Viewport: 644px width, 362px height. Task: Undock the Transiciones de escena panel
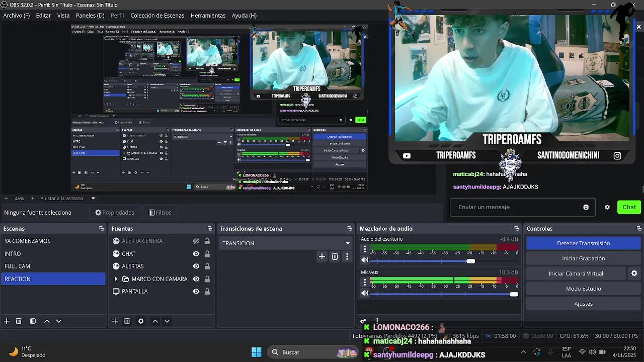[x=350, y=229]
